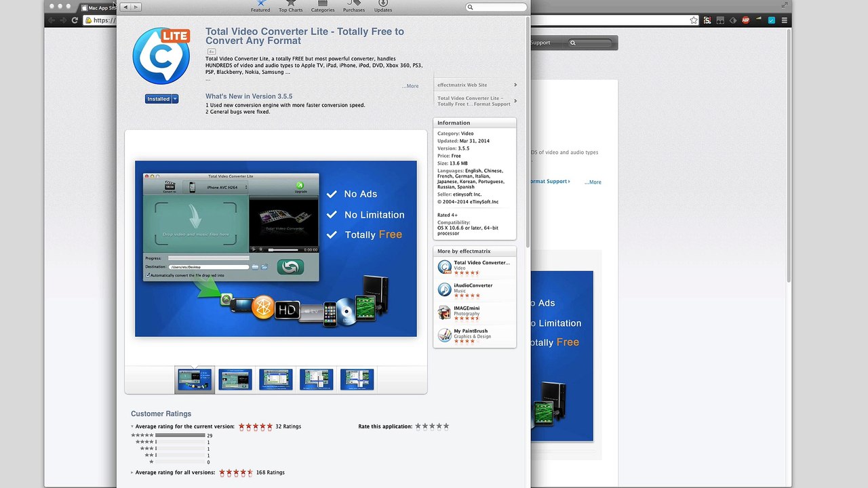Screen dimensions: 868x488
Task: Click the search box on the Chrome web page
Action: click(590, 43)
